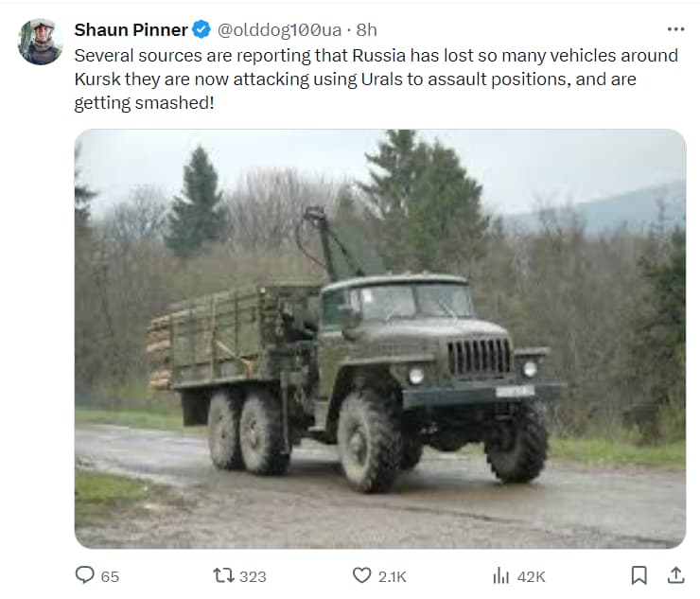Click the 42K views count

click(x=532, y=576)
